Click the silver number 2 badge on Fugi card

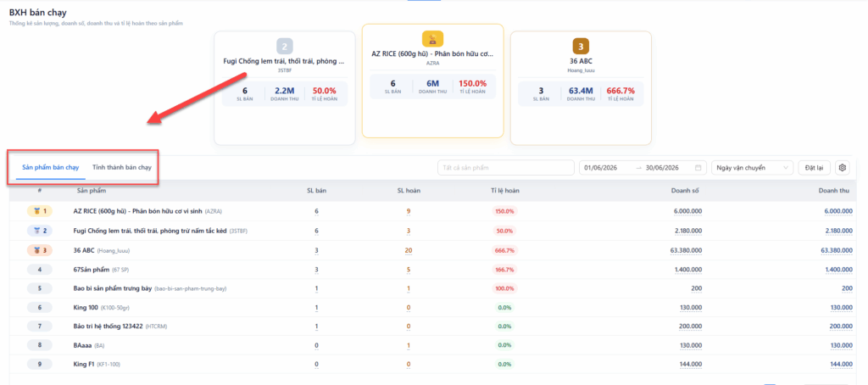285,46
